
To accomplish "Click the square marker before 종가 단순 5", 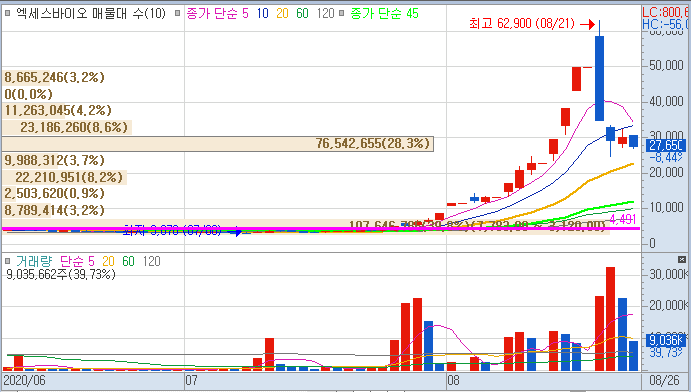I will click(178, 14).
